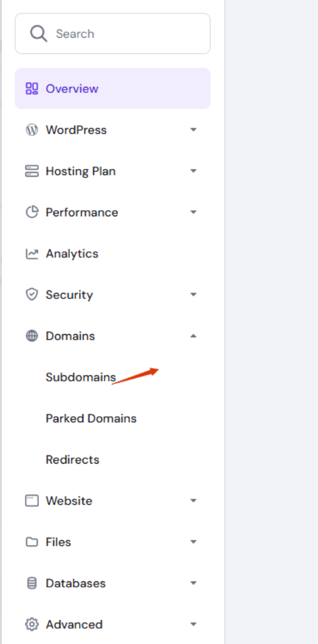Image resolution: width=318 pixels, height=644 pixels.
Task: Collapse the Domains section arrow
Action: (x=193, y=336)
